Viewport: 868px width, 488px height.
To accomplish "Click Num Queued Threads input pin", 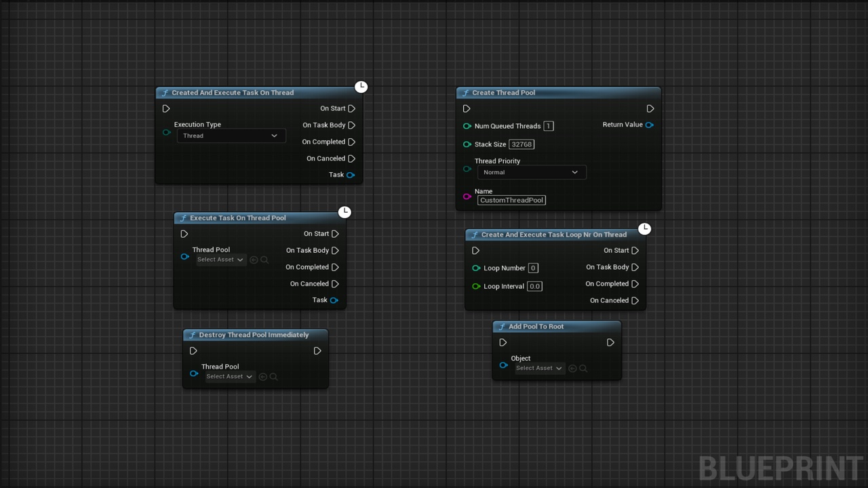I will (x=467, y=126).
